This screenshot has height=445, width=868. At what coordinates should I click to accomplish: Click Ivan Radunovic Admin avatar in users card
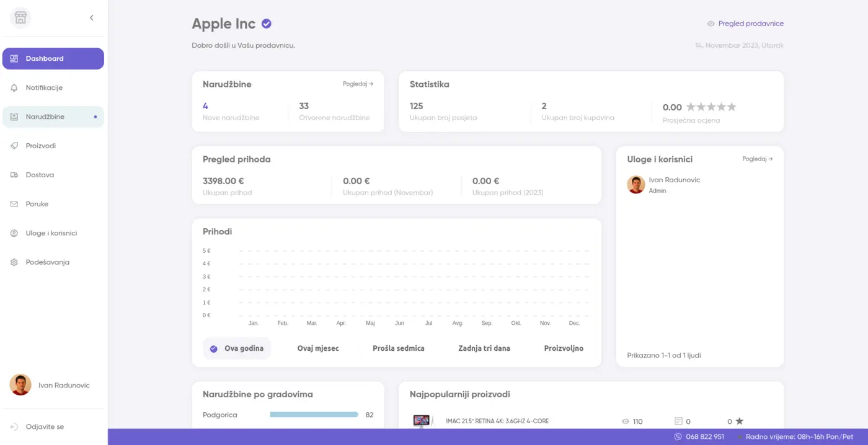[x=636, y=185]
